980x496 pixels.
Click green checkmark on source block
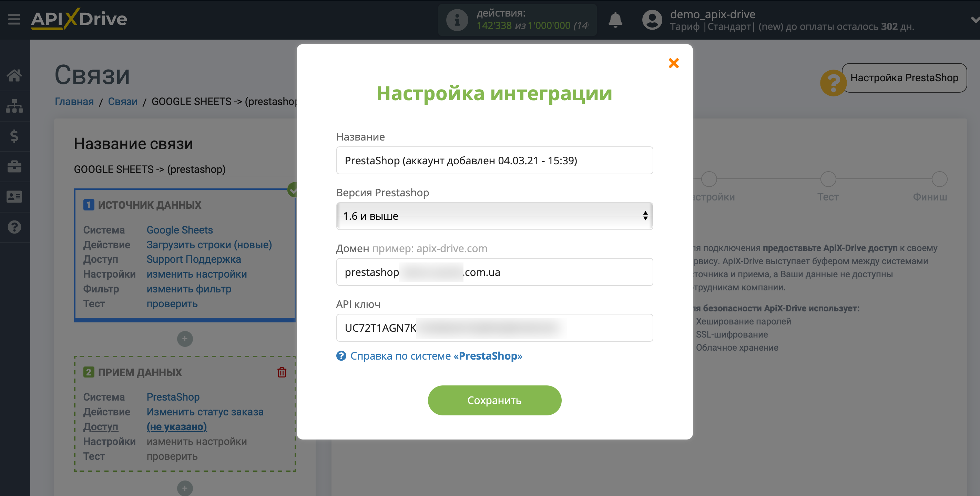pyautogui.click(x=292, y=189)
